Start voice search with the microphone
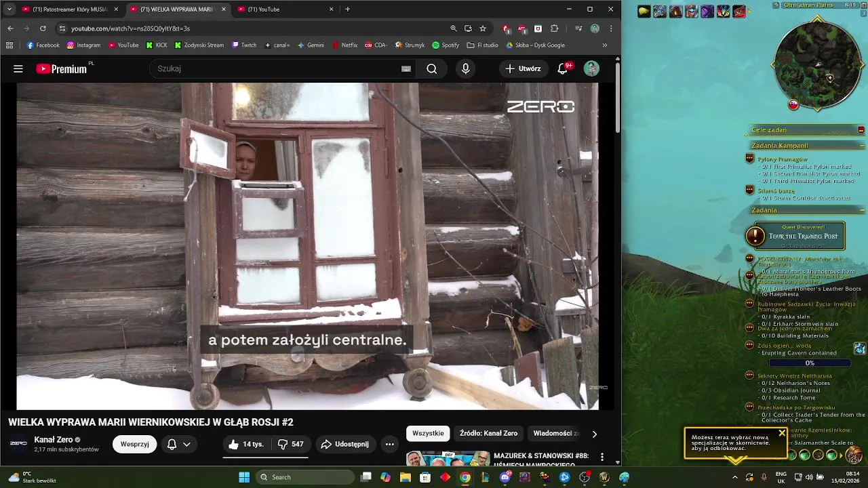Image resolution: width=868 pixels, height=488 pixels. pos(465,68)
